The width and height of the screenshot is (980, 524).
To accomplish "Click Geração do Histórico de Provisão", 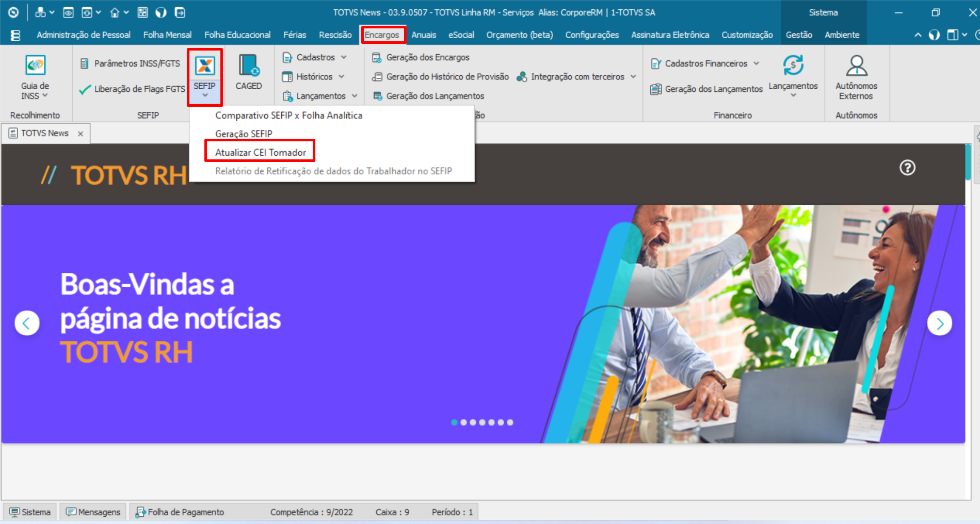I will (x=441, y=77).
